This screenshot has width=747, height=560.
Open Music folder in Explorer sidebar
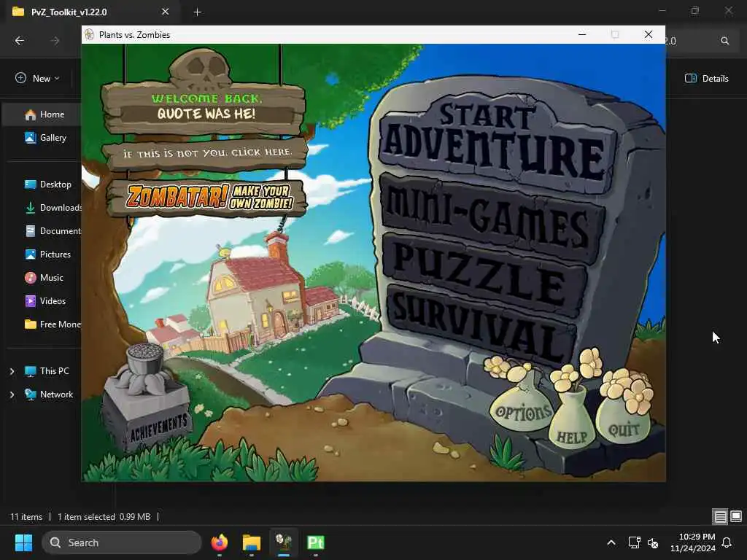[x=44, y=278]
